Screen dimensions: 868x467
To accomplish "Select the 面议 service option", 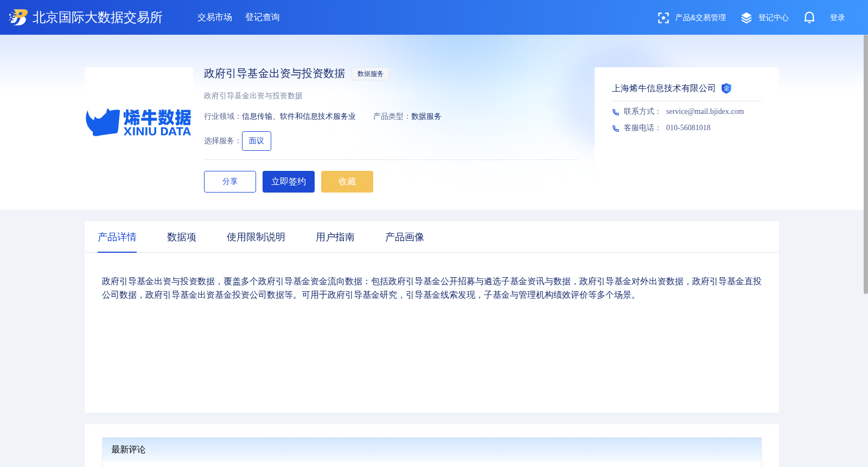I will click(x=257, y=141).
